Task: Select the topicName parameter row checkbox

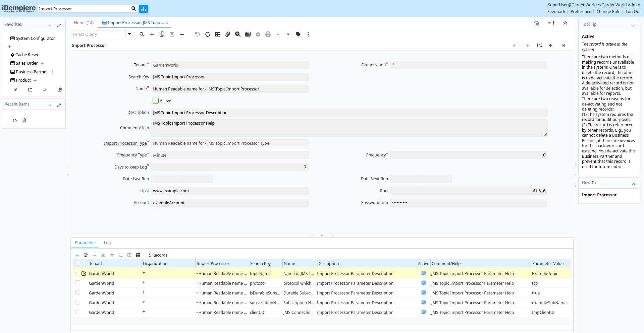Action: [x=78, y=273]
